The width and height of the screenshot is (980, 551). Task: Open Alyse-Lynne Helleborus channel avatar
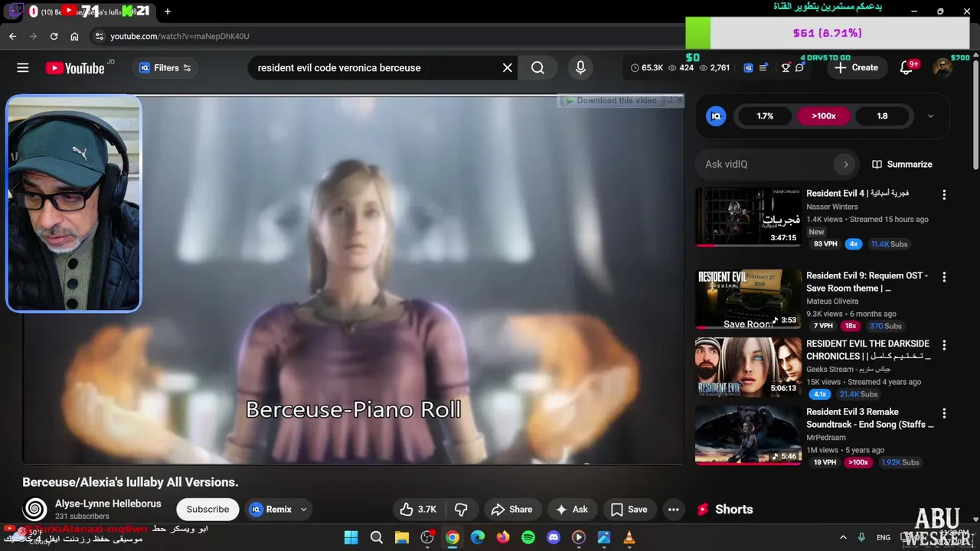pos(34,509)
